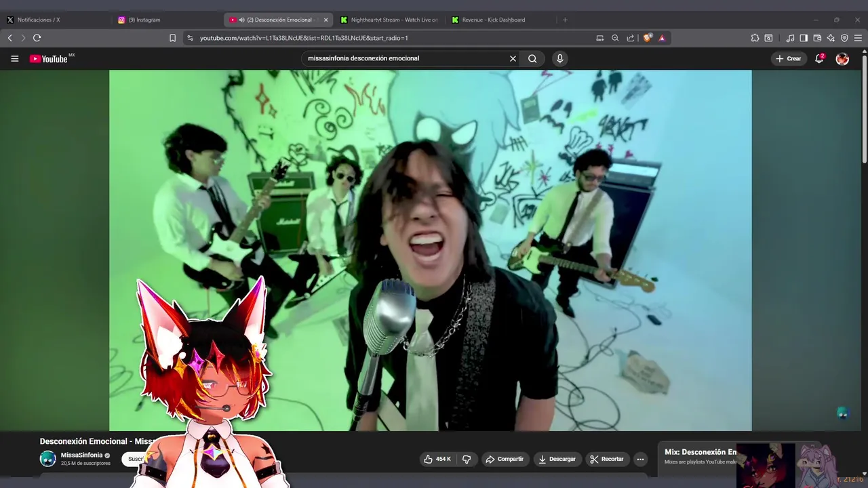Reload the current page

(x=37, y=38)
